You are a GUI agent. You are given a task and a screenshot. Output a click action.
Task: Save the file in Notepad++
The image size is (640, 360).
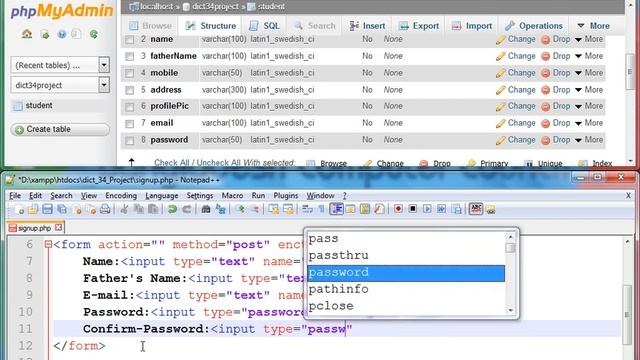(47, 209)
